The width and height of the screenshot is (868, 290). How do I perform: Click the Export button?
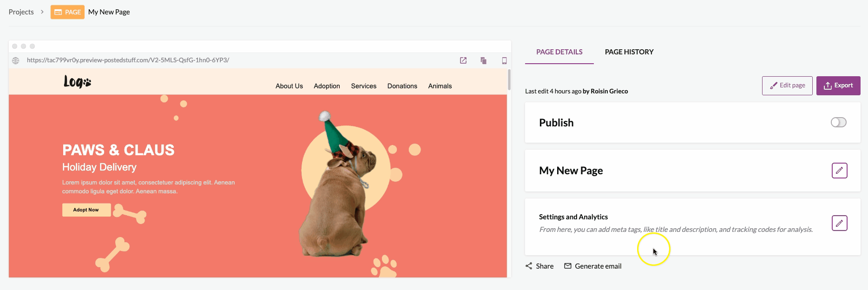[838, 86]
